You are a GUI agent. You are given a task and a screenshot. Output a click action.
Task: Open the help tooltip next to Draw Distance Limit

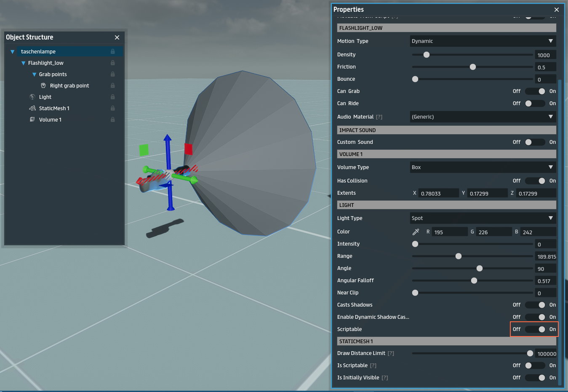click(x=391, y=353)
